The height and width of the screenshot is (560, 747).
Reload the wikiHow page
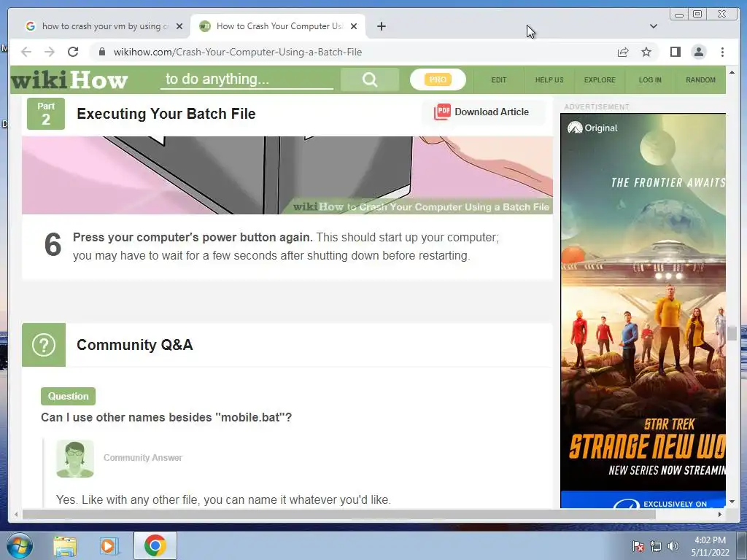[x=73, y=52]
